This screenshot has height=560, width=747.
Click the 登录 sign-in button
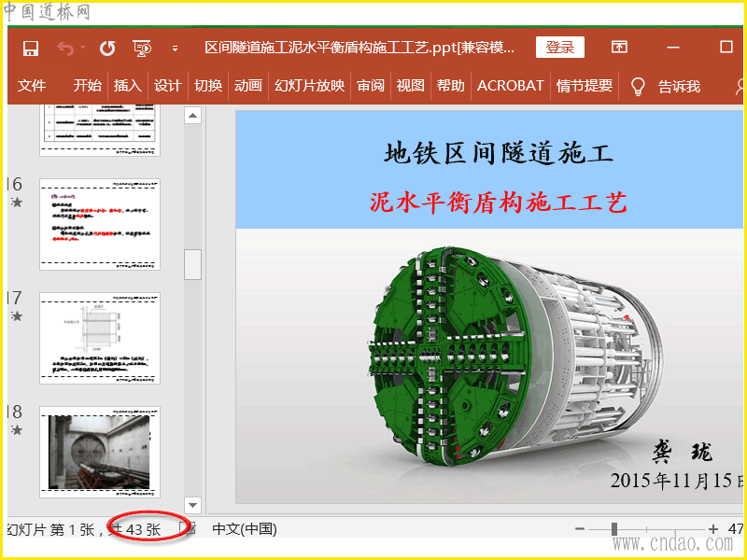click(x=559, y=48)
